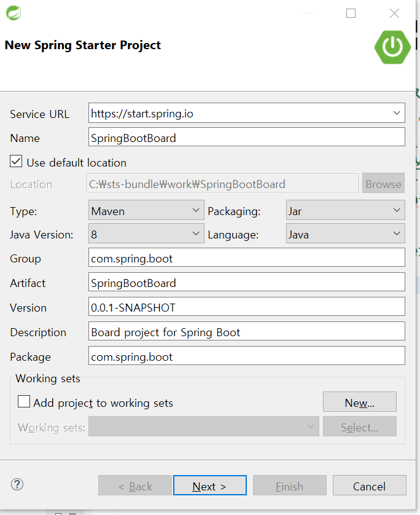Click the Name field with SpringBootBoard

(x=247, y=137)
